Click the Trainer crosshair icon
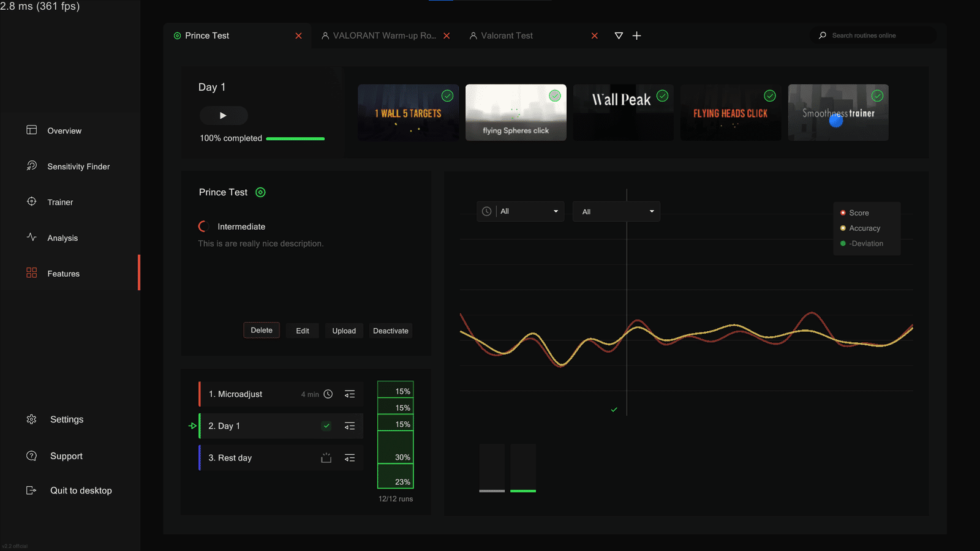 (x=32, y=201)
